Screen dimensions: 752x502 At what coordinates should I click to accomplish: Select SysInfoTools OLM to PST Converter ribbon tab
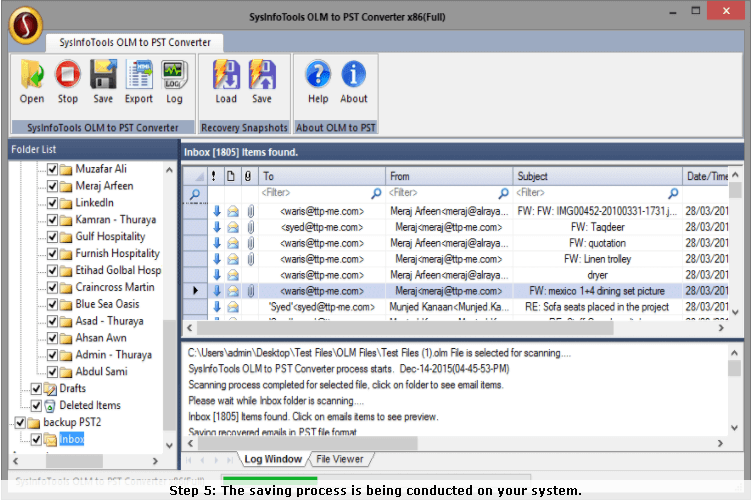pos(135,43)
